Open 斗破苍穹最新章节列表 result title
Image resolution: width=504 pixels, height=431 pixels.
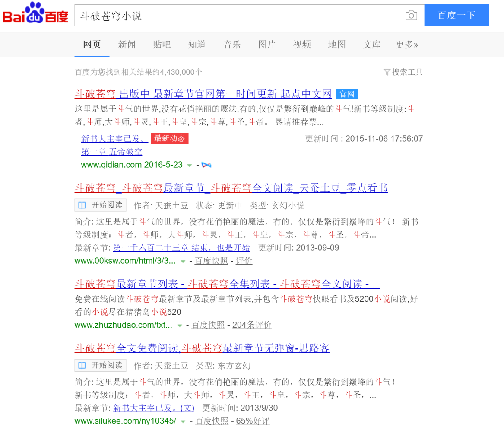(227, 284)
